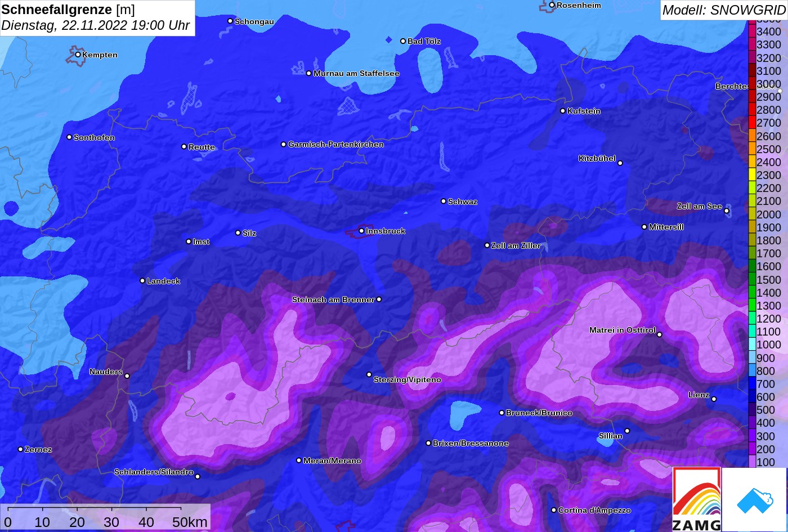This screenshot has height=532, width=788.
Task: Click the blue cloud logo icon
Action: (754, 499)
